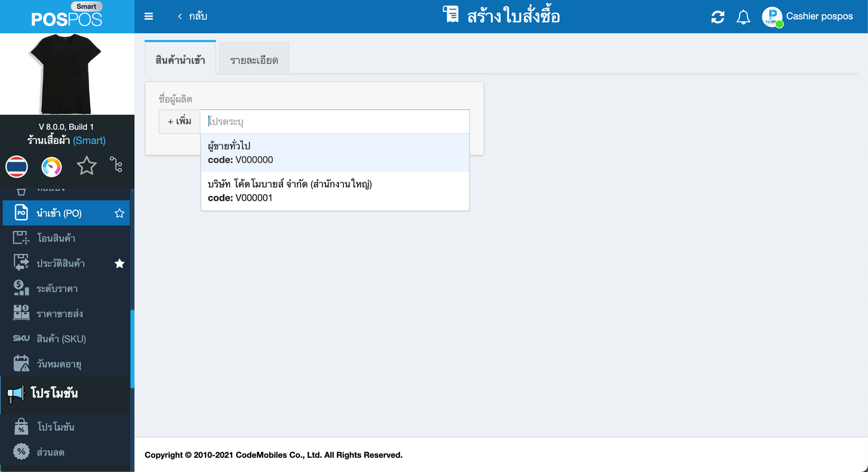Toggle favorite star on นำเข้า (PO)
This screenshot has height=472, width=868.
pyautogui.click(x=119, y=213)
